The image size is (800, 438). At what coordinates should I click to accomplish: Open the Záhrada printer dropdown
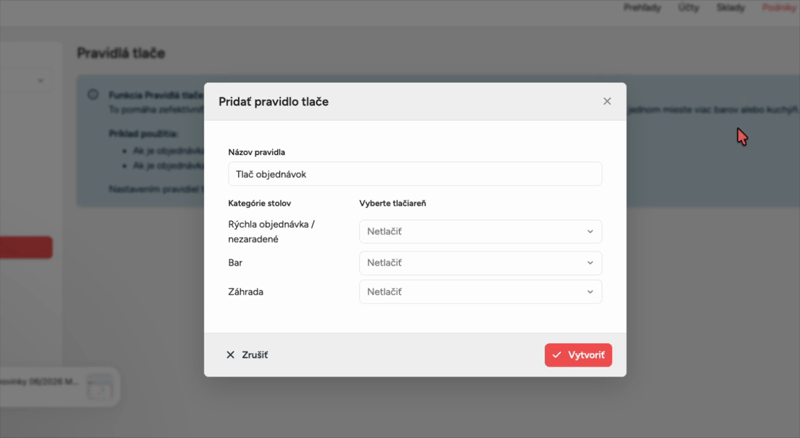click(x=481, y=292)
